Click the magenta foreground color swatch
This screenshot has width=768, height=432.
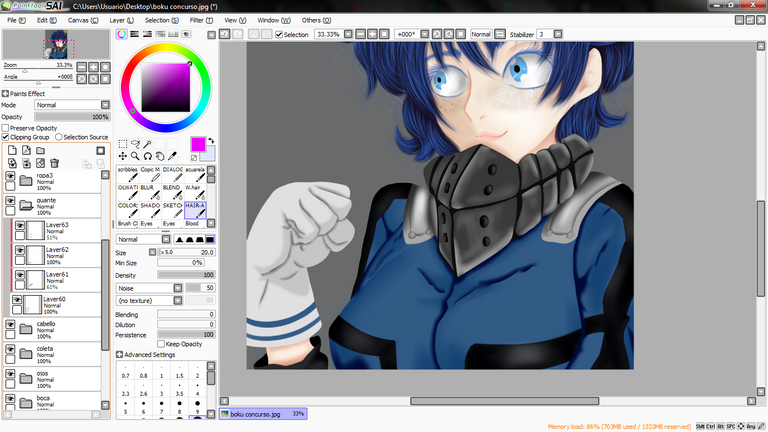(198, 144)
